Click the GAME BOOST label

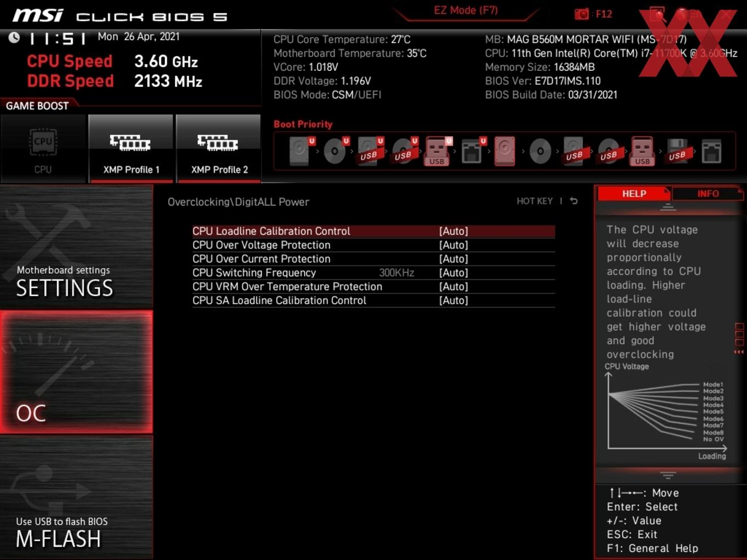point(37,105)
